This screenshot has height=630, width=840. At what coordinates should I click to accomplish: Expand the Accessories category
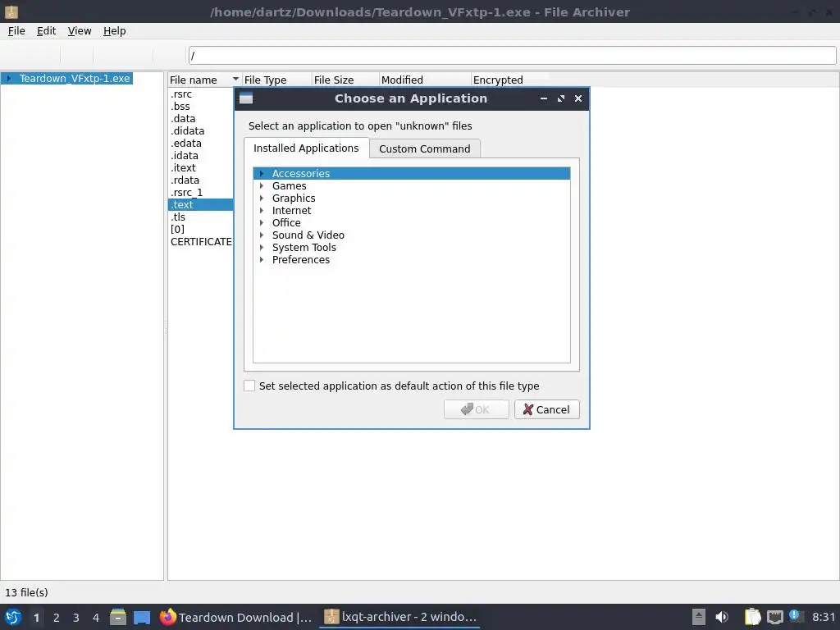262,174
